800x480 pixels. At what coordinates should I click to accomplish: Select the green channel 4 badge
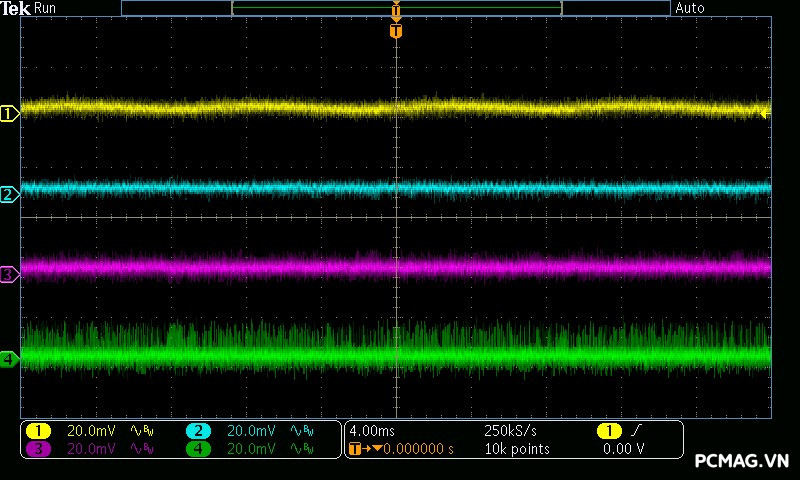[x=198, y=449]
